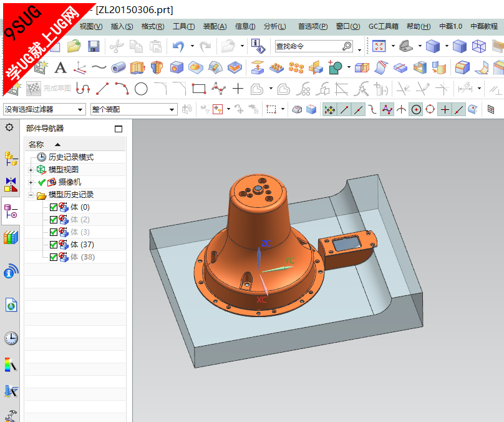
Task: Open the 中磊教程 menu
Action: [484, 26]
